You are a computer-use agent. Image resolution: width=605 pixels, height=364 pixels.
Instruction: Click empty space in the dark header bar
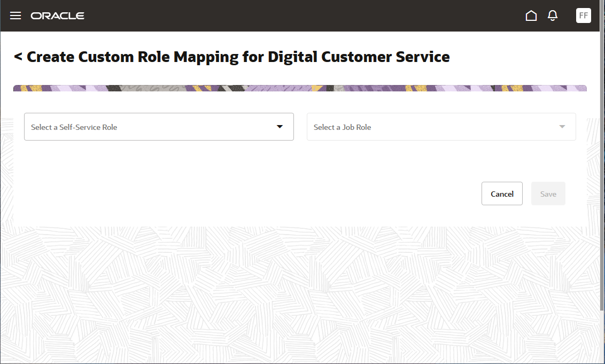[299, 16]
